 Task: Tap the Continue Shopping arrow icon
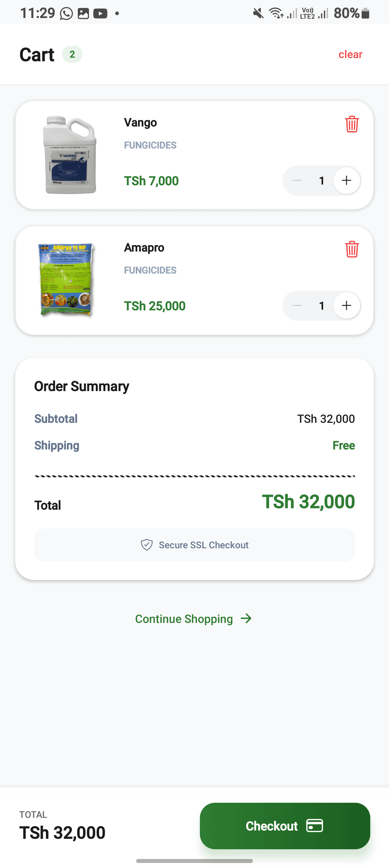click(246, 619)
